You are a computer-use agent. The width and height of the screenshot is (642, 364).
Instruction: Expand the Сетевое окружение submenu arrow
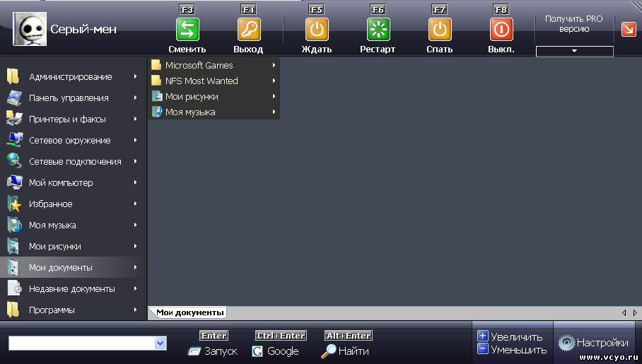pos(135,140)
